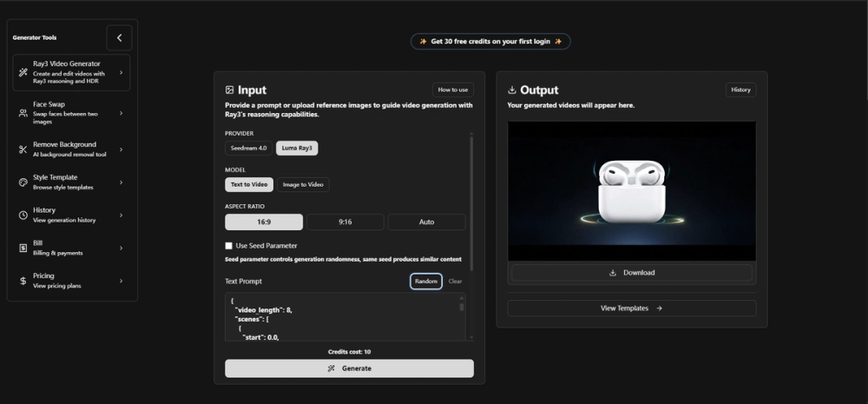
Task: Set aspect ratio to Auto
Action: [427, 222]
